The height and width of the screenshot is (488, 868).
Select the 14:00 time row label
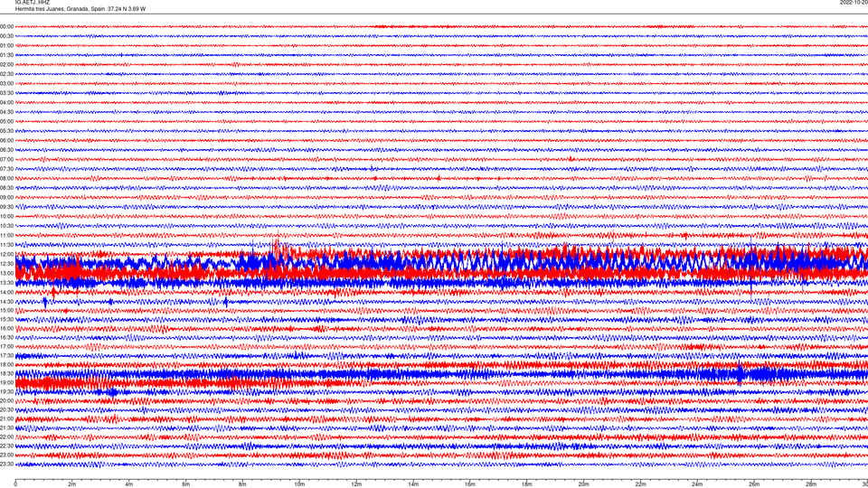click(6, 292)
